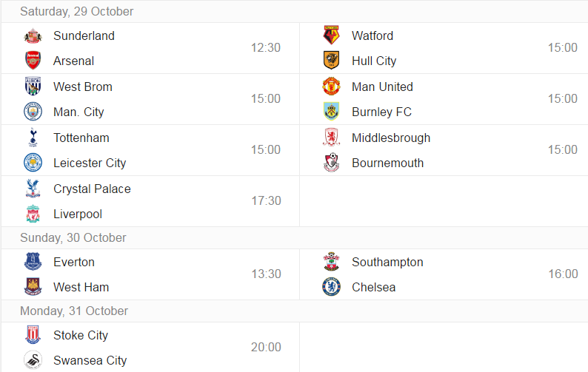Select the Watford team badge
Image resolution: width=588 pixels, height=372 pixels.
[332, 35]
